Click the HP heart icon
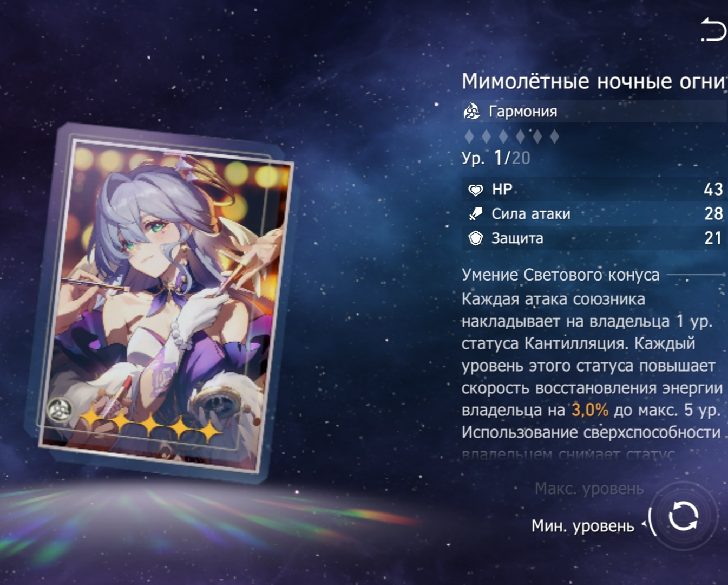This screenshot has width=728, height=585. coord(475,190)
